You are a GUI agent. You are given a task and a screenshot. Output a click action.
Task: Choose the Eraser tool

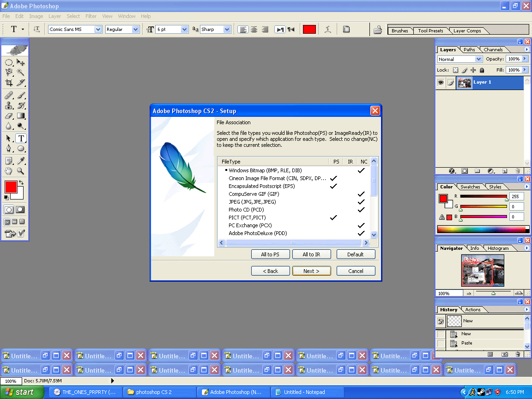[9, 116]
